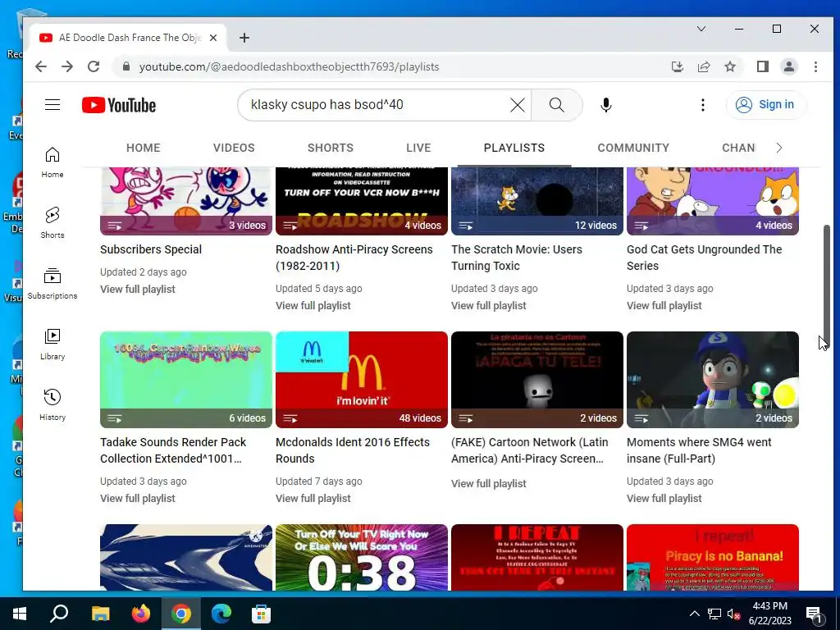840x630 pixels.
Task: Close the AE Doodle Dash tab
Action: click(x=213, y=38)
